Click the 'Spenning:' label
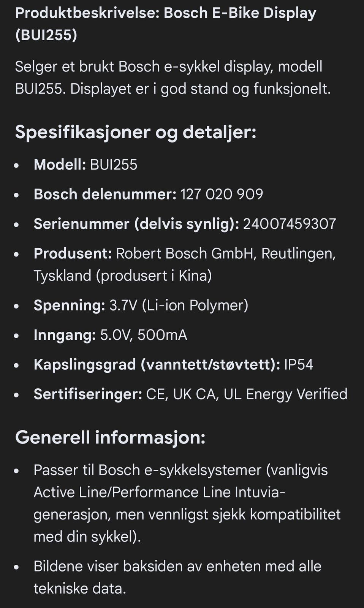Screen dimensions: 364x608 pos(69,305)
